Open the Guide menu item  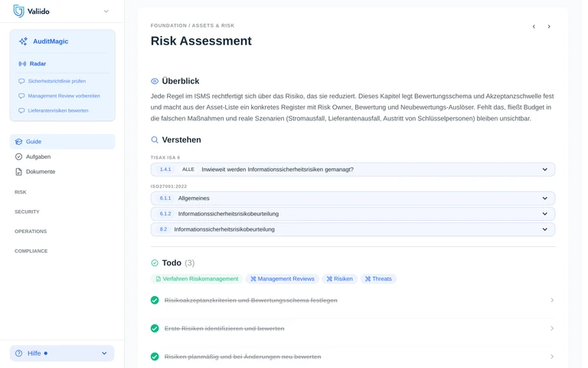[62, 142]
